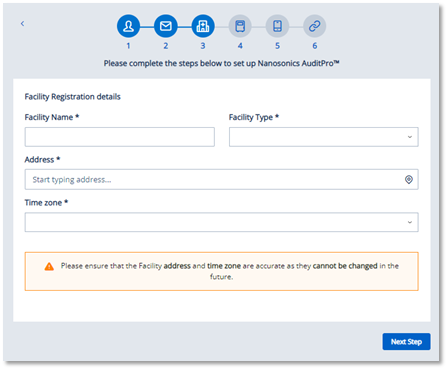Click the location pin icon in Address
The height and width of the screenshot is (370, 448).
pos(409,180)
